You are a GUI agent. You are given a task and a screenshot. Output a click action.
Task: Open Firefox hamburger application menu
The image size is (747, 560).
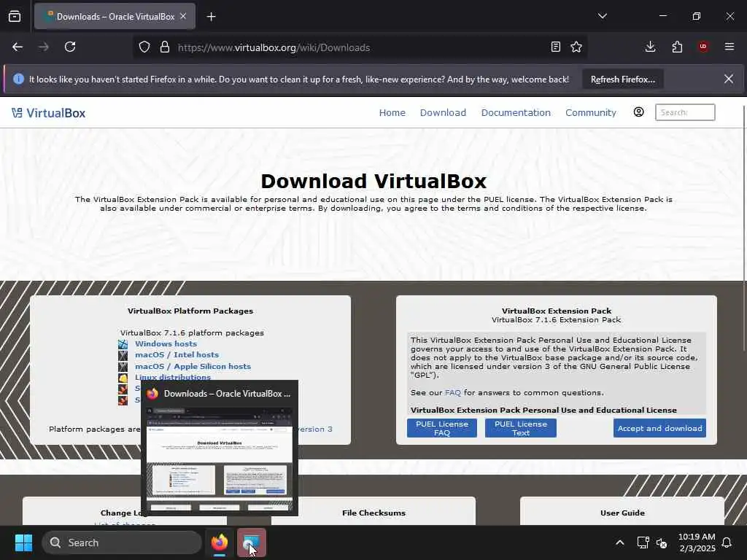(x=729, y=47)
